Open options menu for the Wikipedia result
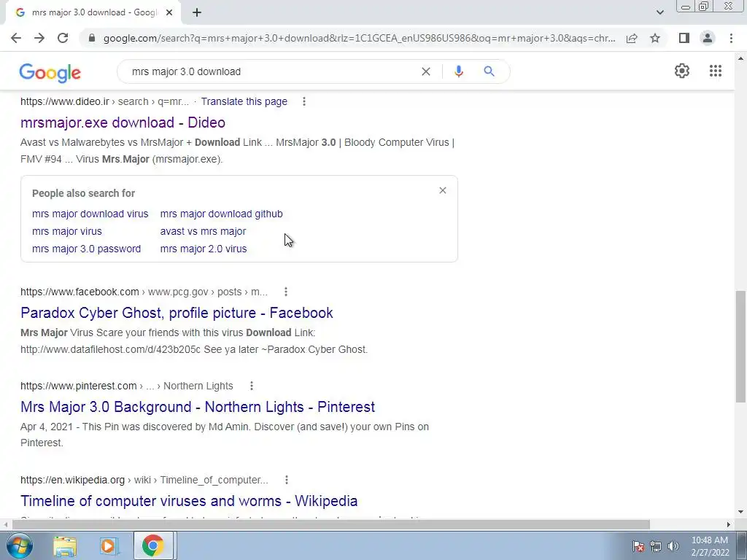 pyautogui.click(x=286, y=480)
